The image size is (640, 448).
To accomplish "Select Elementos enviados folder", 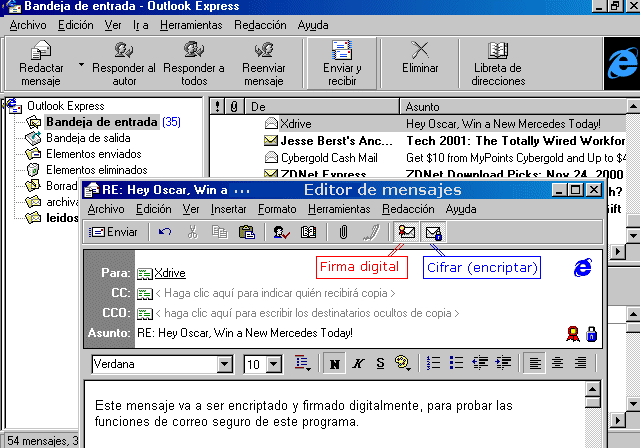I will coord(93,154).
